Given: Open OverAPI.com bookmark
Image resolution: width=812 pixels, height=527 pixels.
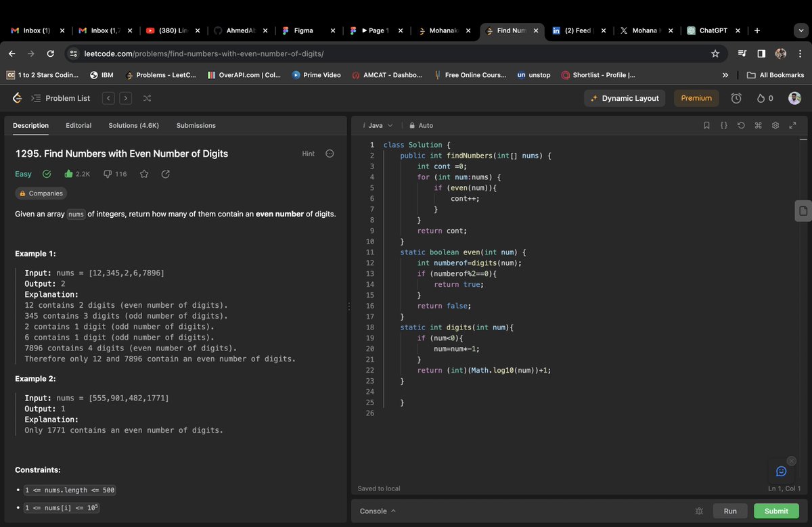Looking at the screenshot, I should (244, 75).
